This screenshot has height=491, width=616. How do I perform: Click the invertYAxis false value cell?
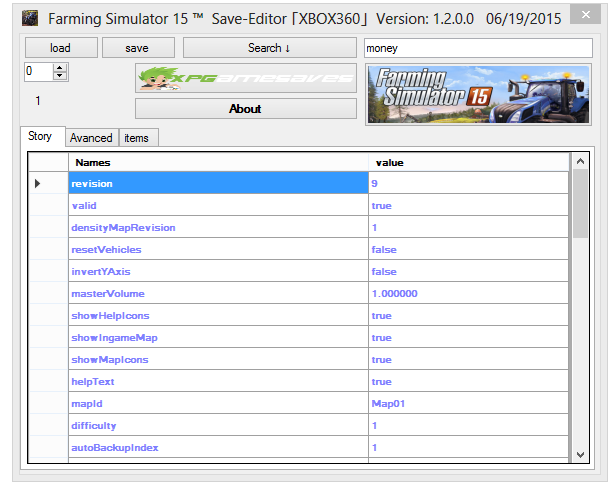tap(468, 272)
